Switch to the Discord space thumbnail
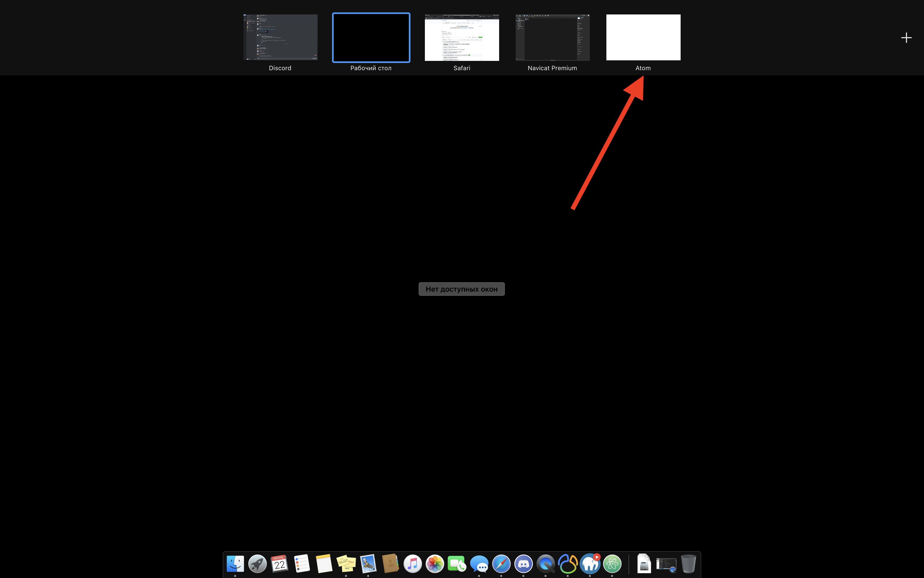Screen dimensions: 924x578 pos(280,37)
